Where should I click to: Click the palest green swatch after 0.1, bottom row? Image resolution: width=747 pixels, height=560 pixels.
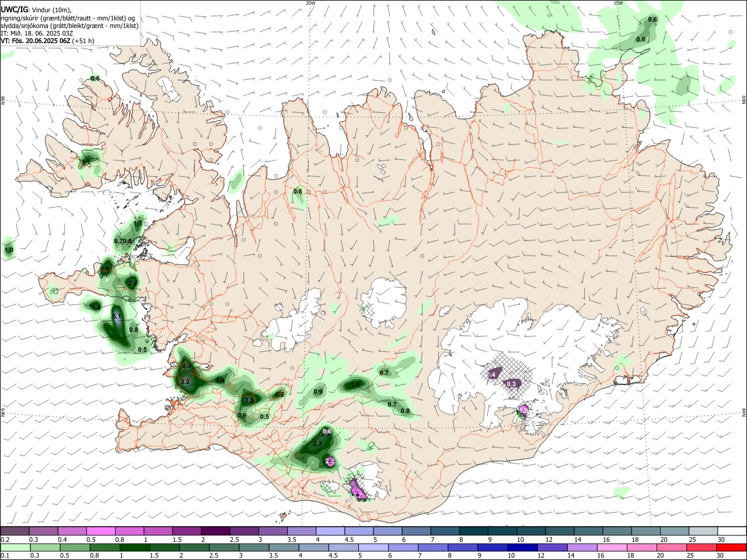coord(15,547)
